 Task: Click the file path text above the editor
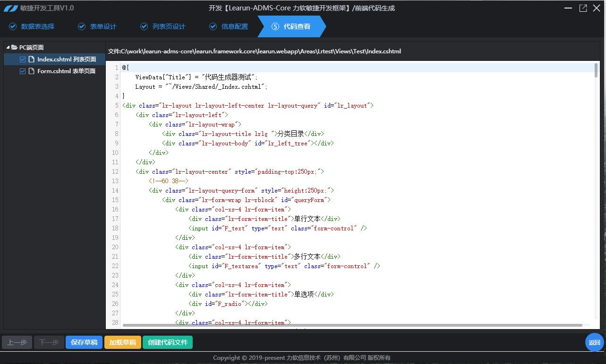pyautogui.click(x=254, y=51)
